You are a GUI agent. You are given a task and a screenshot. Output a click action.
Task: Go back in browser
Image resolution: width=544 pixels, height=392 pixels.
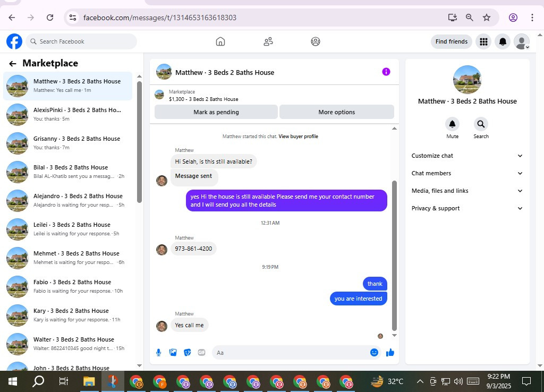[x=12, y=18]
